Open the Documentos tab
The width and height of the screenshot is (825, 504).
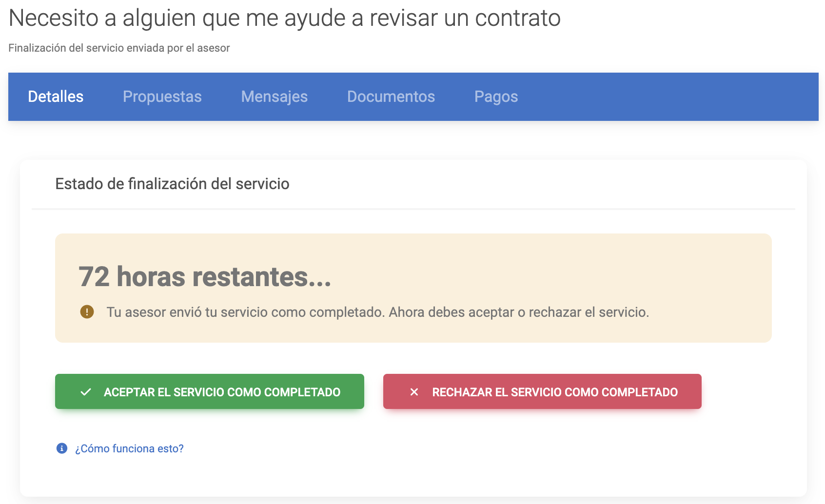point(391,97)
